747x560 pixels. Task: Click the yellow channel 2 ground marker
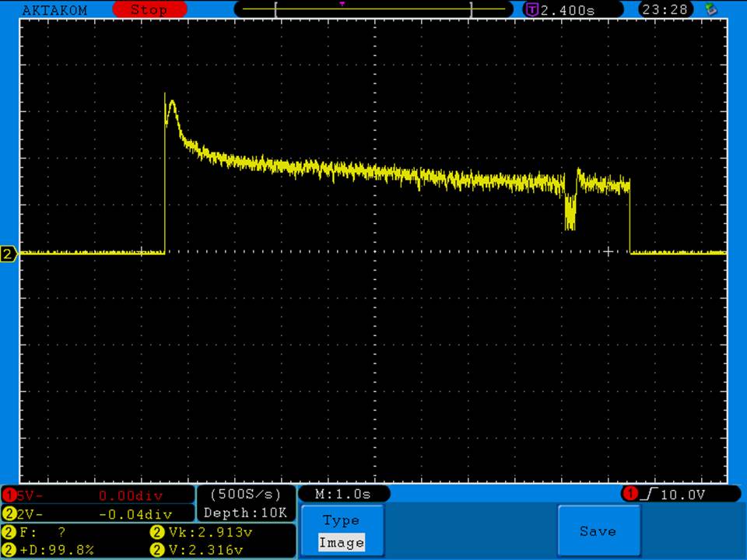click(x=9, y=254)
